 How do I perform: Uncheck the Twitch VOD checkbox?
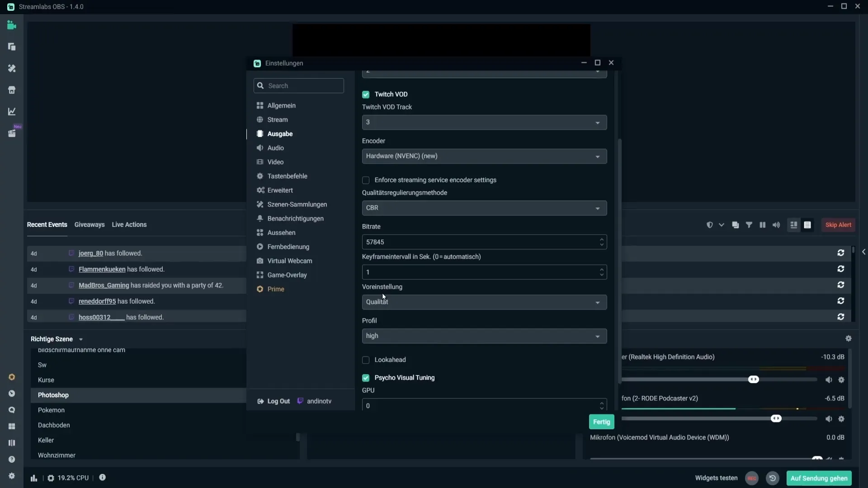click(366, 94)
